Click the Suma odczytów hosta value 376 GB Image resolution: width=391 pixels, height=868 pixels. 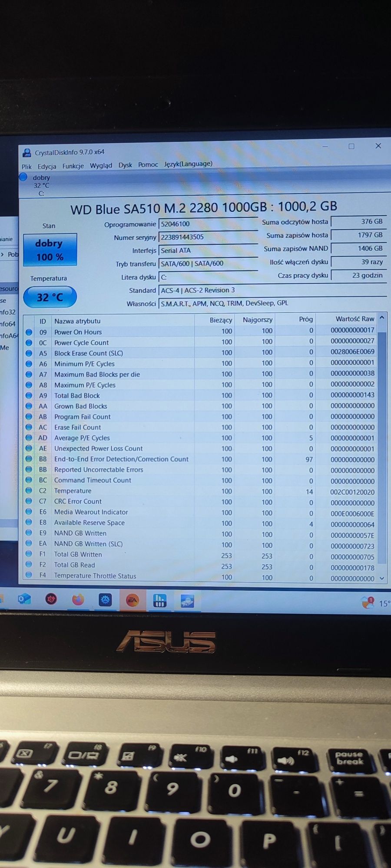[x=358, y=221]
